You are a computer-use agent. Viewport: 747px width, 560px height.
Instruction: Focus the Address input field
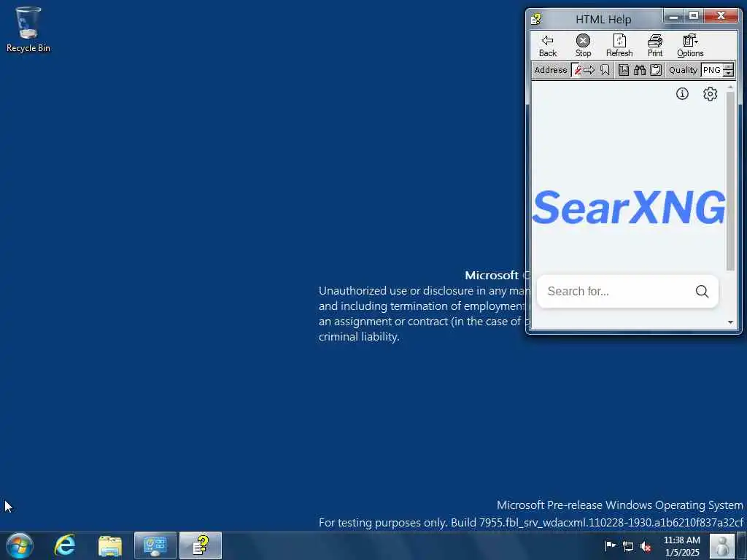click(x=576, y=70)
